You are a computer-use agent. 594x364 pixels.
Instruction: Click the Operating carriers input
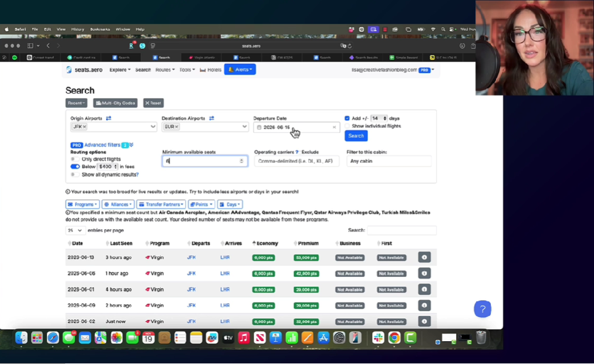pyautogui.click(x=296, y=161)
